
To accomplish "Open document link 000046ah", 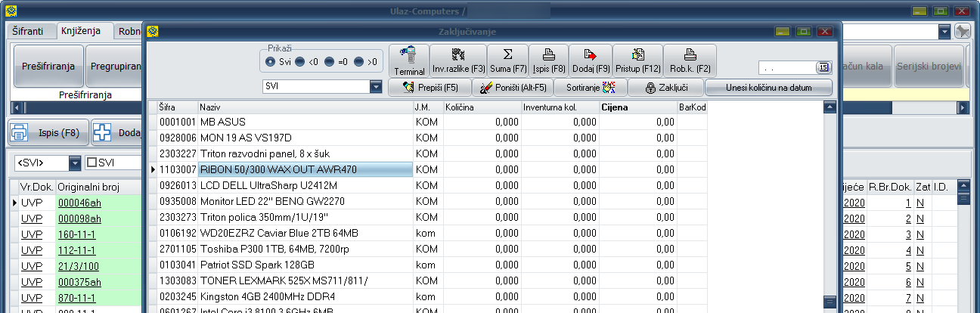I will point(80,203).
